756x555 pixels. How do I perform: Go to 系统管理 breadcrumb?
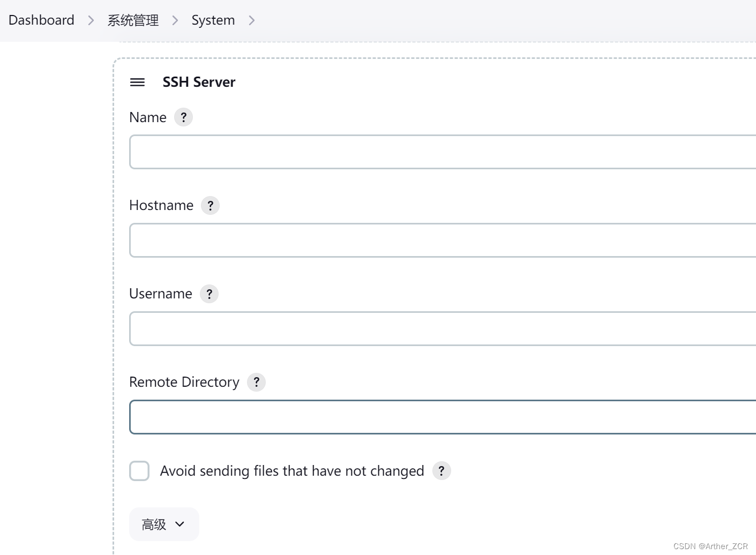(133, 20)
